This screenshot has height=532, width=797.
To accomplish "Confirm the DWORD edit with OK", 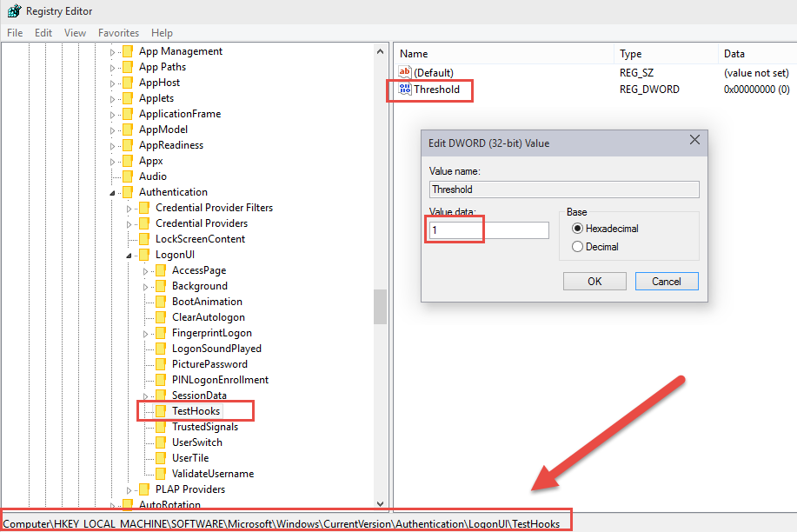I will (594, 282).
